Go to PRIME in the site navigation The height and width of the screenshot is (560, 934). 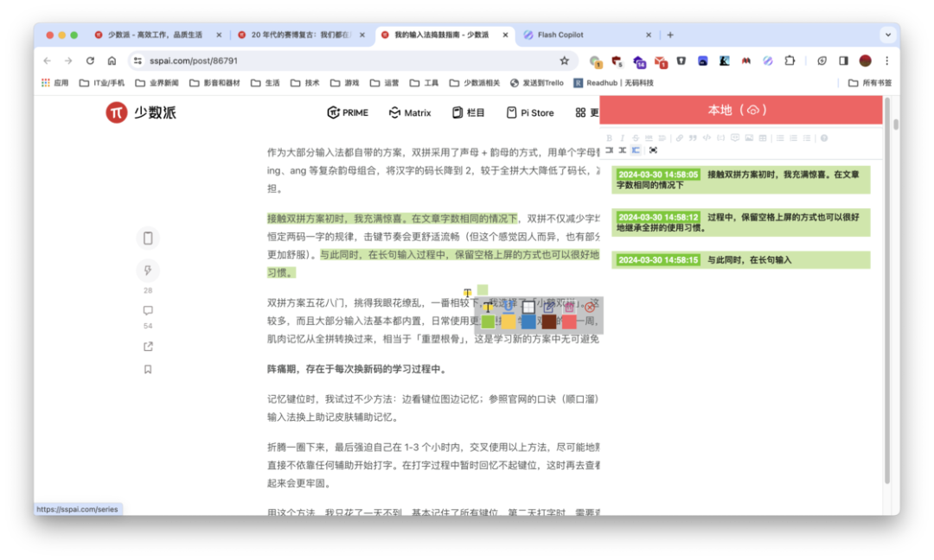click(348, 112)
